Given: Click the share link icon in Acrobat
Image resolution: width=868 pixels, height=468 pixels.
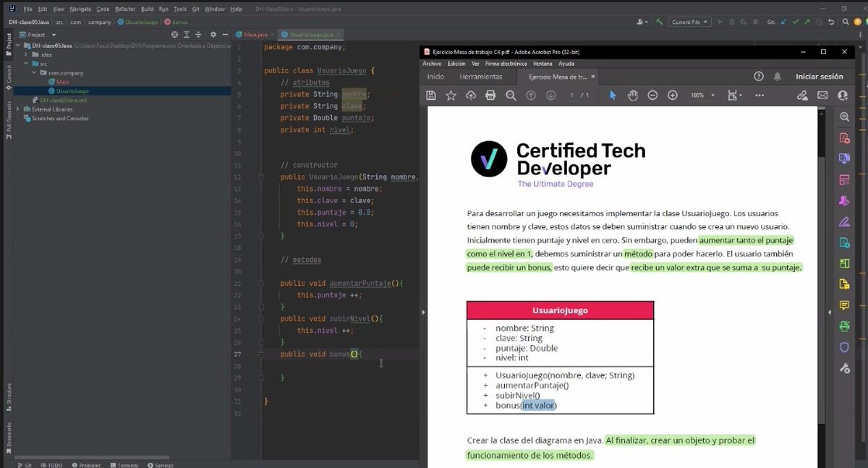Looking at the screenshot, I should click(x=801, y=95).
